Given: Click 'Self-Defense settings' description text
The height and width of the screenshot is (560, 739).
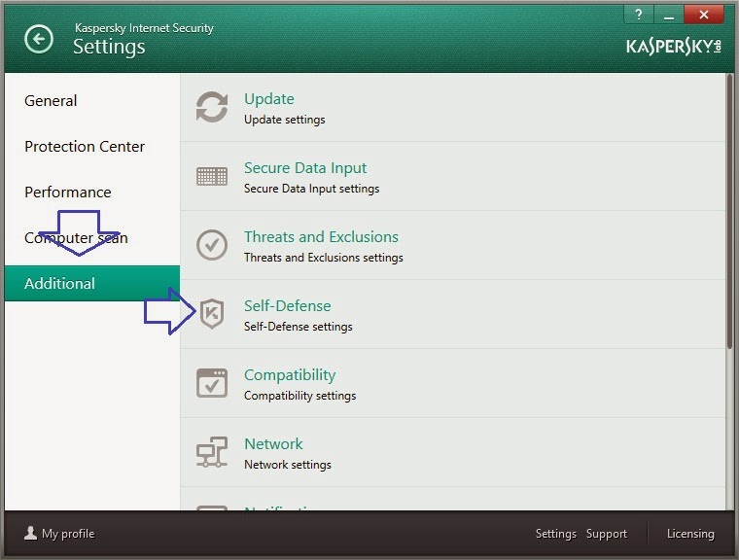Looking at the screenshot, I should pos(298,327).
